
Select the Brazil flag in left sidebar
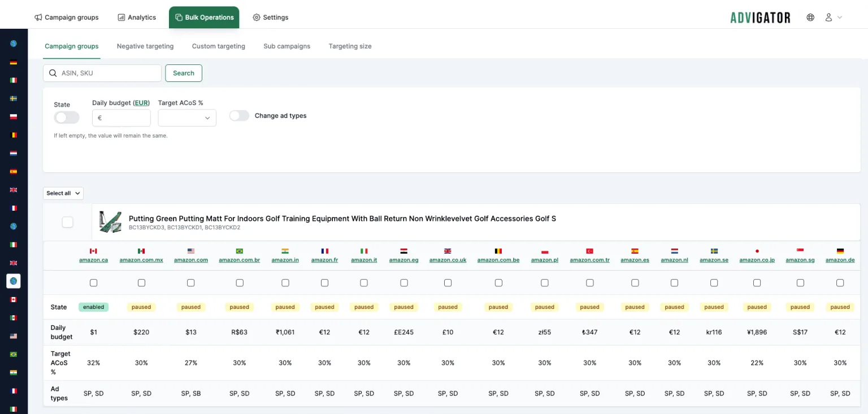click(x=14, y=354)
